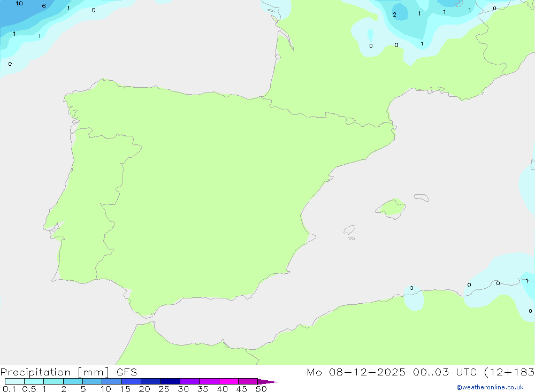The height and width of the screenshot is (392, 535).
Task: Click the '0.5' legend scale value
Action: tap(29, 389)
